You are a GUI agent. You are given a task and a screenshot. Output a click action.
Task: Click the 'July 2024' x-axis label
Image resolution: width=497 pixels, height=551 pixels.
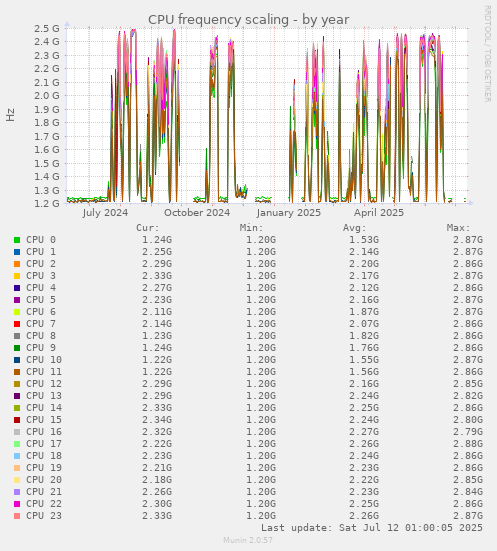coord(105,213)
